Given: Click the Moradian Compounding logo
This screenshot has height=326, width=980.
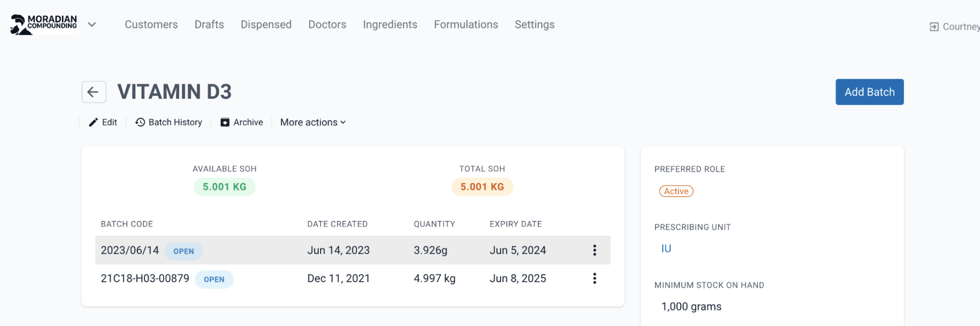Looking at the screenshot, I should coord(44,25).
